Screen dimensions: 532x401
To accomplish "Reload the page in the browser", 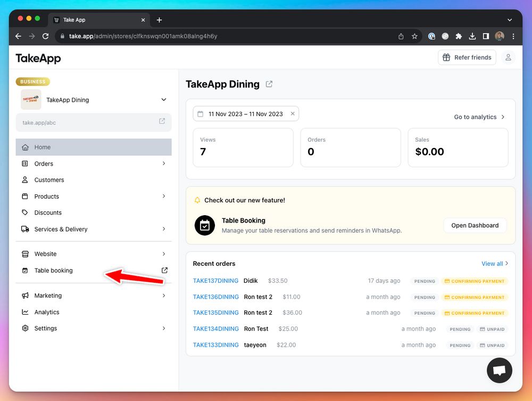I will (x=46, y=36).
